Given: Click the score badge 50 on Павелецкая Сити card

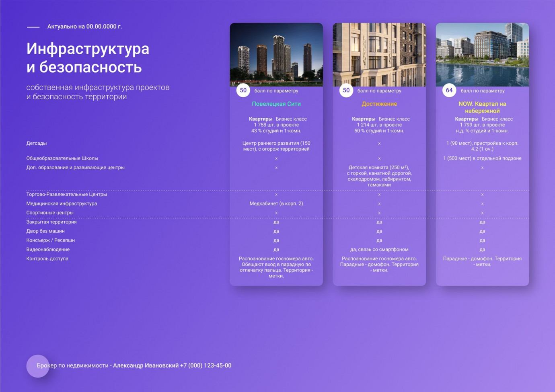Looking at the screenshot, I should [x=243, y=90].
